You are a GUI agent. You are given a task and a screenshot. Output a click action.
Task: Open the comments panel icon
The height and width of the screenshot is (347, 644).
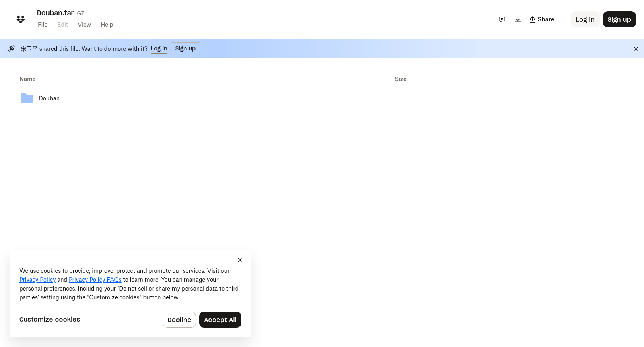(502, 19)
